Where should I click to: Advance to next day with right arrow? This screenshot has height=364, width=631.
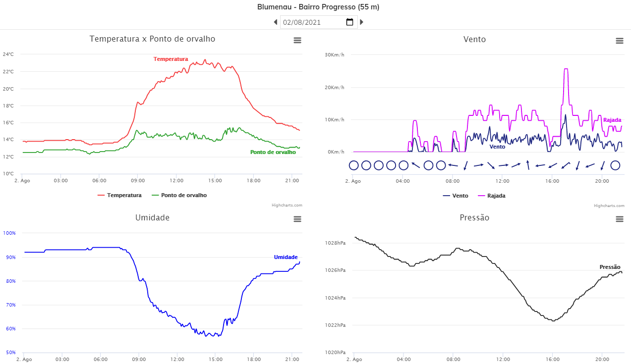point(361,22)
